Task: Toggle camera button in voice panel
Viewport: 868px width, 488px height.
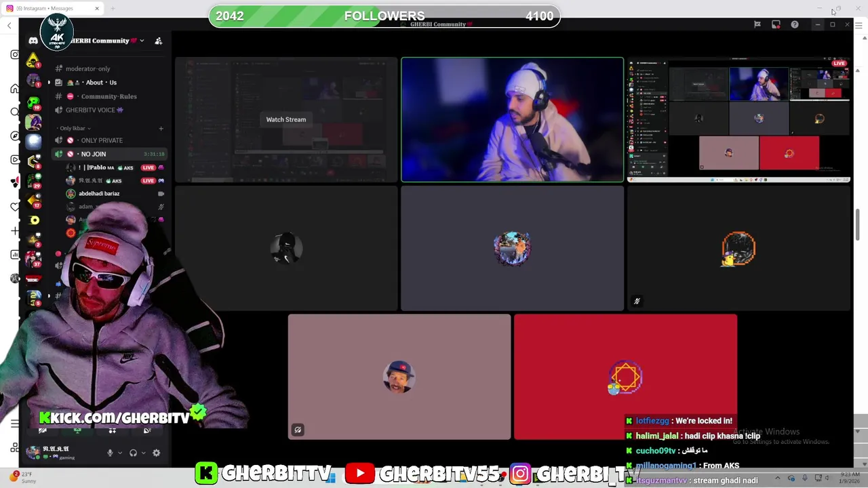Action: coord(42,430)
